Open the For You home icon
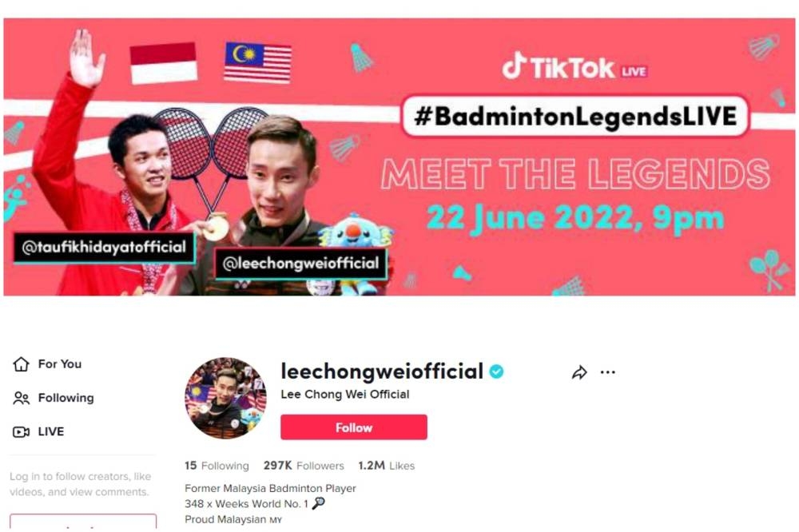Screen dimensions: 799x532 point(21,363)
